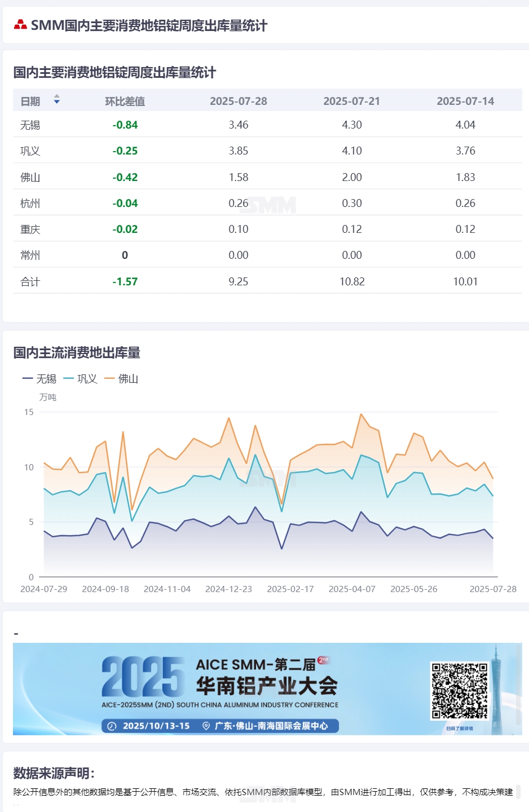Image resolution: width=529 pixels, height=812 pixels.
Task: Click the table heading 国内主要消费地铝锭周度出库量统计
Action: pos(114,73)
